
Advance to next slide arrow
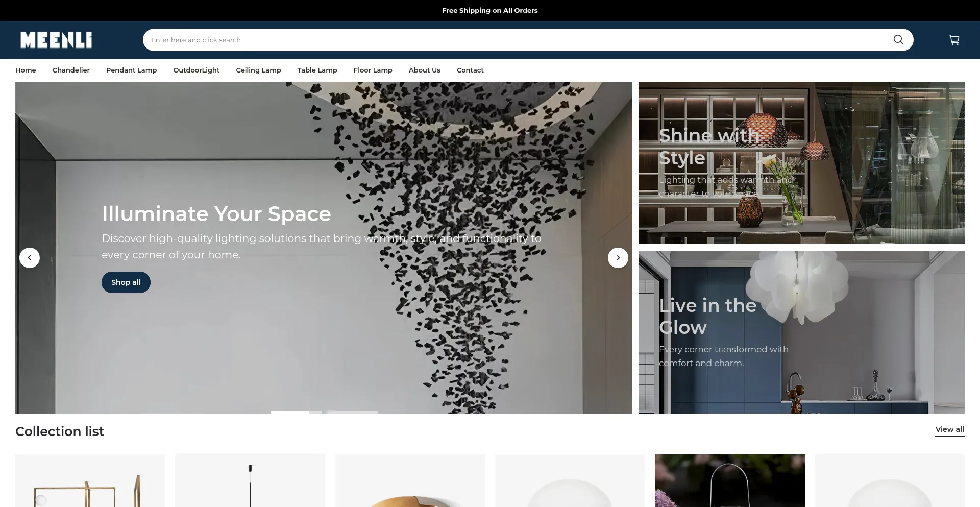[618, 258]
